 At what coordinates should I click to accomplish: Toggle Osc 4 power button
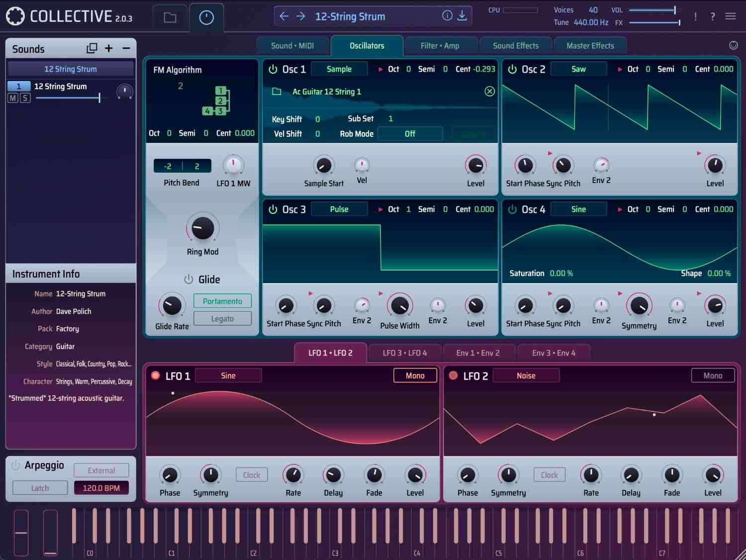pyautogui.click(x=512, y=209)
